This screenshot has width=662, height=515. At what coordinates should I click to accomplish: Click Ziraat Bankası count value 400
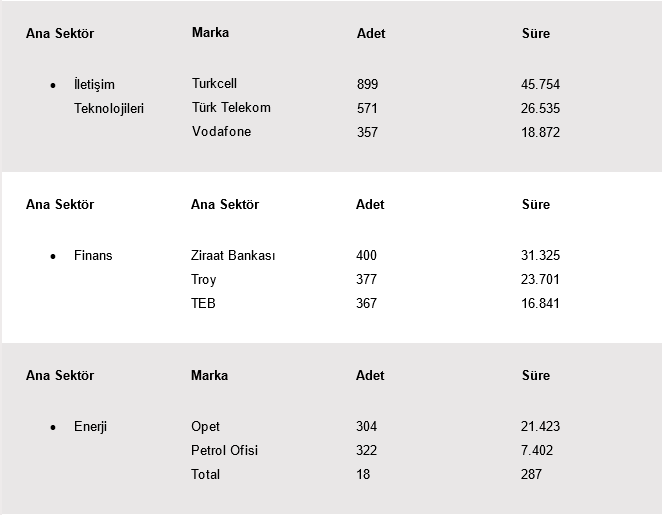point(366,255)
